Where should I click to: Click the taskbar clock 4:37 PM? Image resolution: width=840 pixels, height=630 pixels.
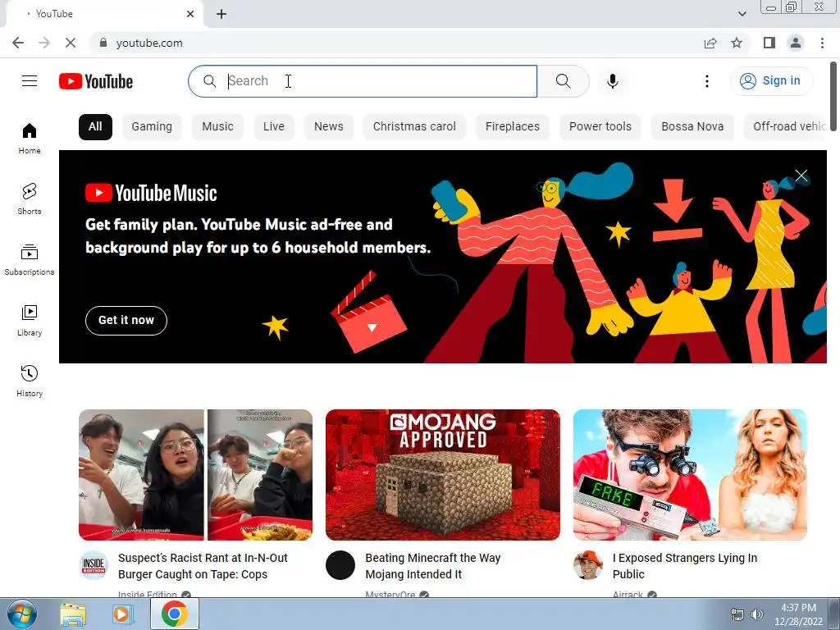798,608
